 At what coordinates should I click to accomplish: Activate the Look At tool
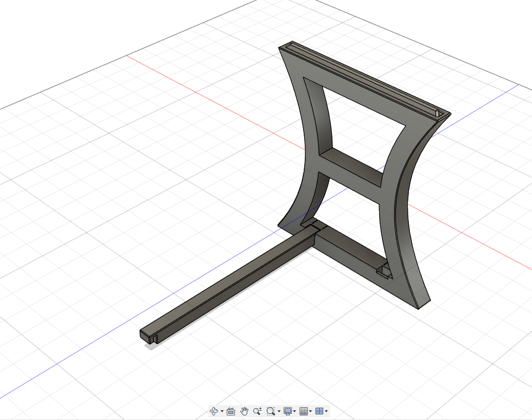[230, 411]
